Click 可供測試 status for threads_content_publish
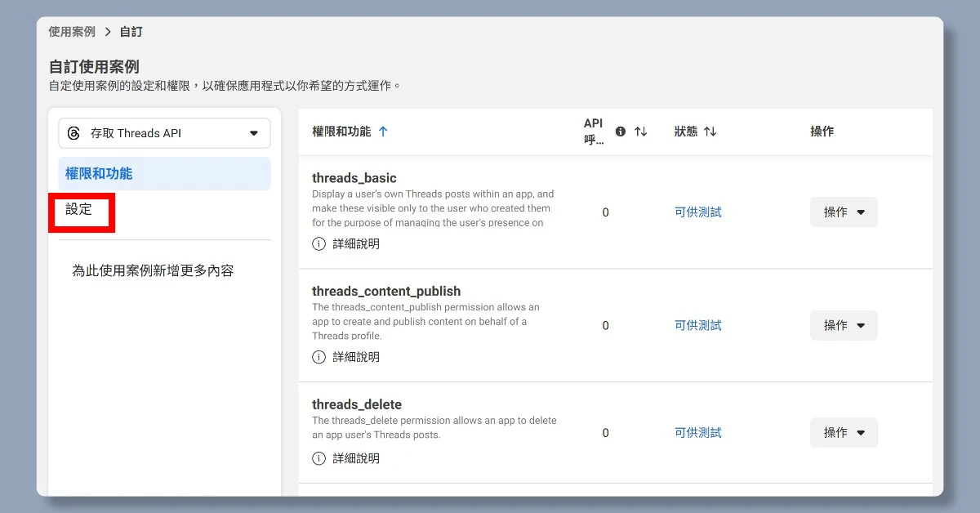 coord(698,325)
